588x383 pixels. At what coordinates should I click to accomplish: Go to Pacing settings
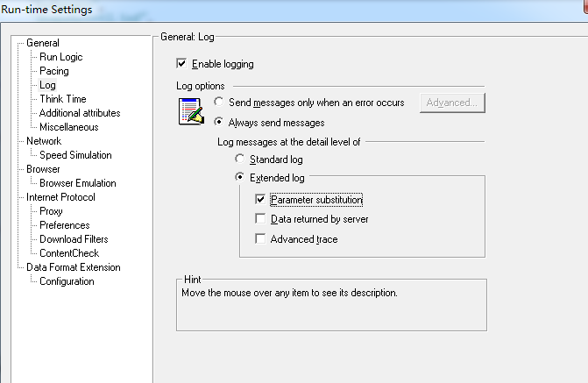point(54,71)
